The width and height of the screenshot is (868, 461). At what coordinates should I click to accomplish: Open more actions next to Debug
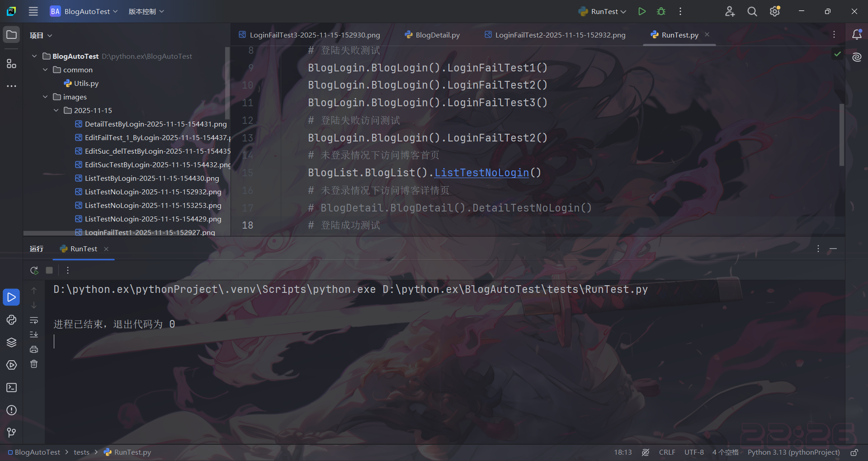point(680,11)
